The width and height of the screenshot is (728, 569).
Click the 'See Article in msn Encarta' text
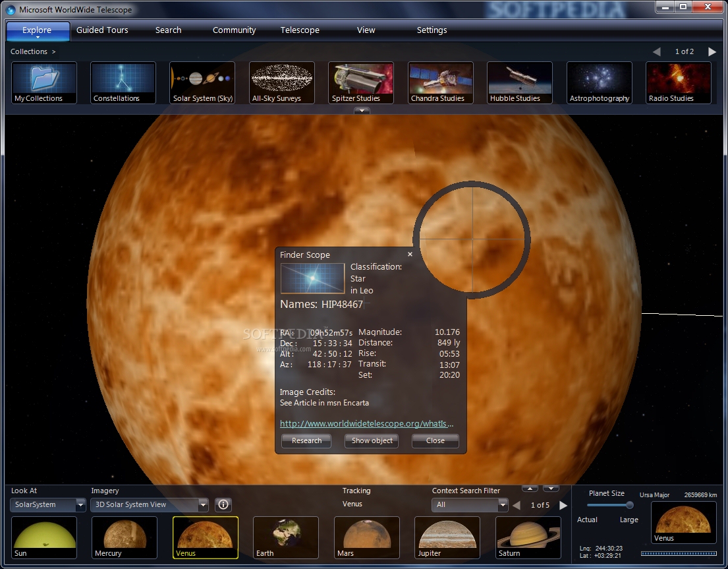click(324, 403)
